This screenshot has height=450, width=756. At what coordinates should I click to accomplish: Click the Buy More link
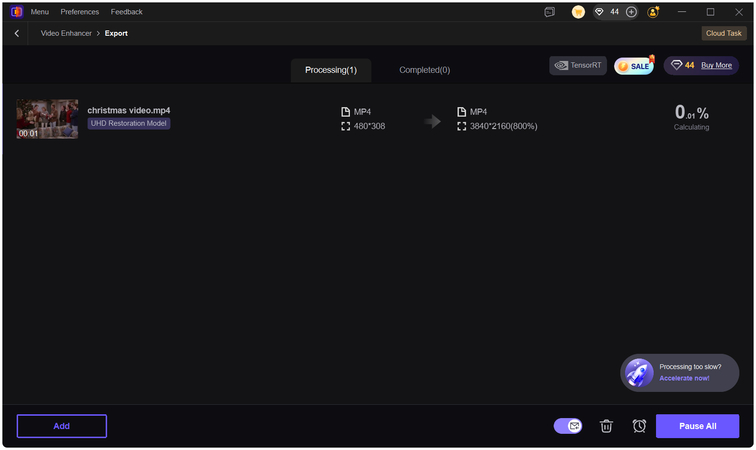tap(716, 65)
